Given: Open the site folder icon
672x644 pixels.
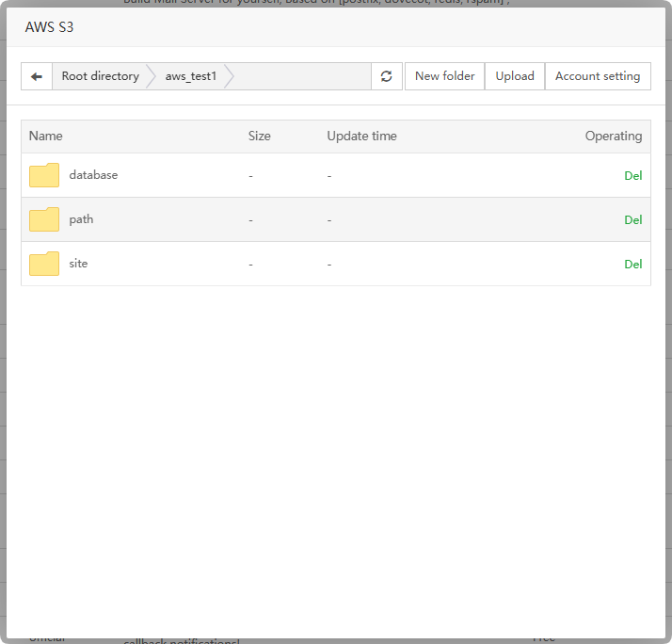Looking at the screenshot, I should [x=44, y=264].
